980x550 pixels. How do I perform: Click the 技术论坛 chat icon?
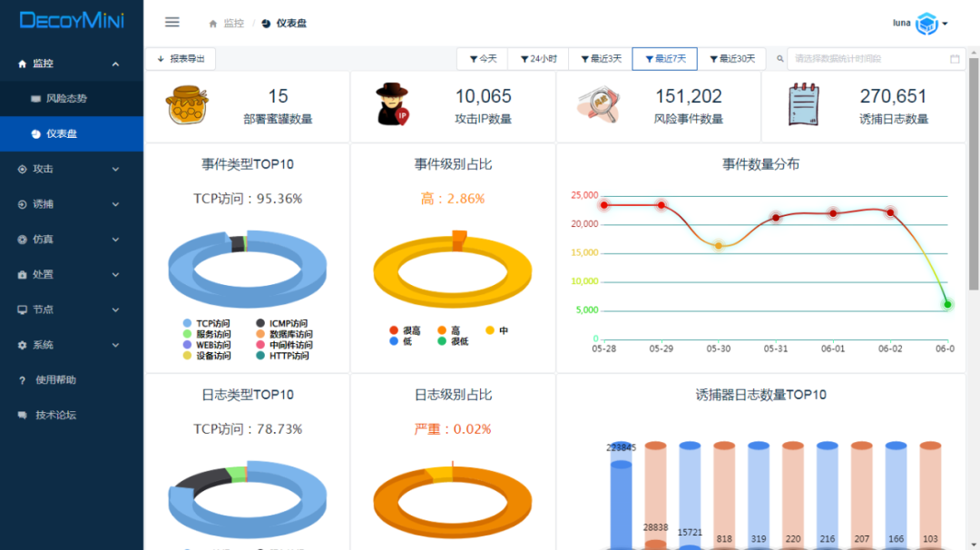pyautogui.click(x=23, y=415)
